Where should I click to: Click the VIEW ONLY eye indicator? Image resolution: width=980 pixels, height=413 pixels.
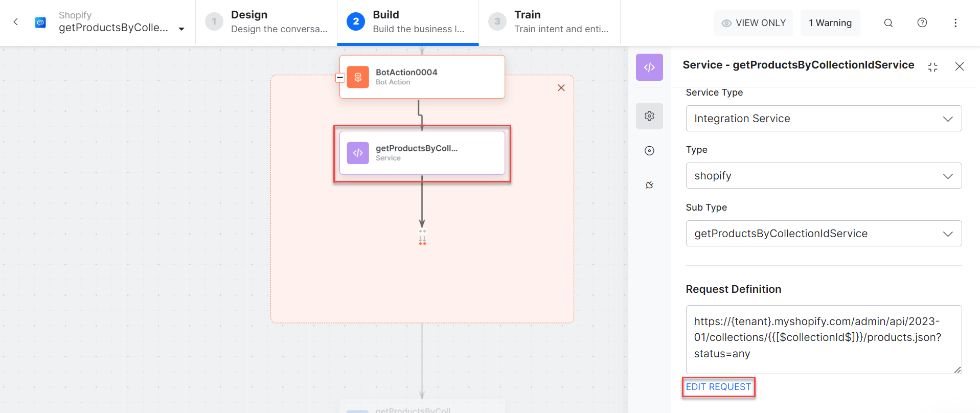coord(753,23)
